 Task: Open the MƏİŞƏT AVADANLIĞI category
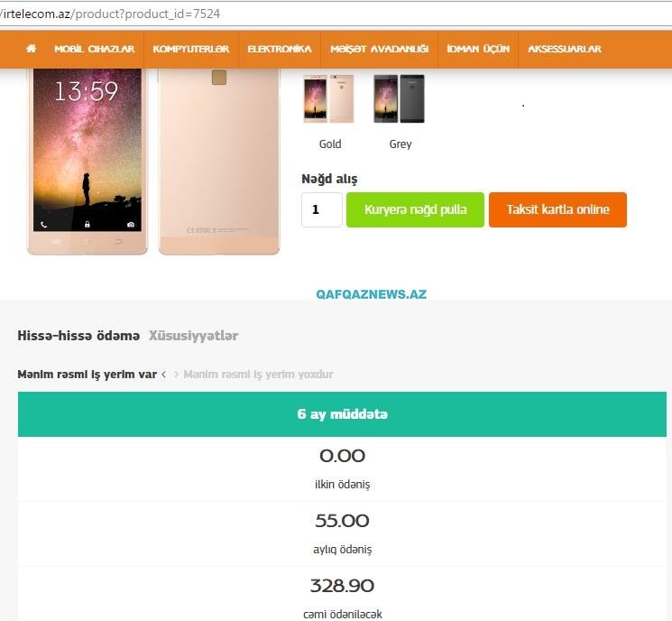point(379,49)
